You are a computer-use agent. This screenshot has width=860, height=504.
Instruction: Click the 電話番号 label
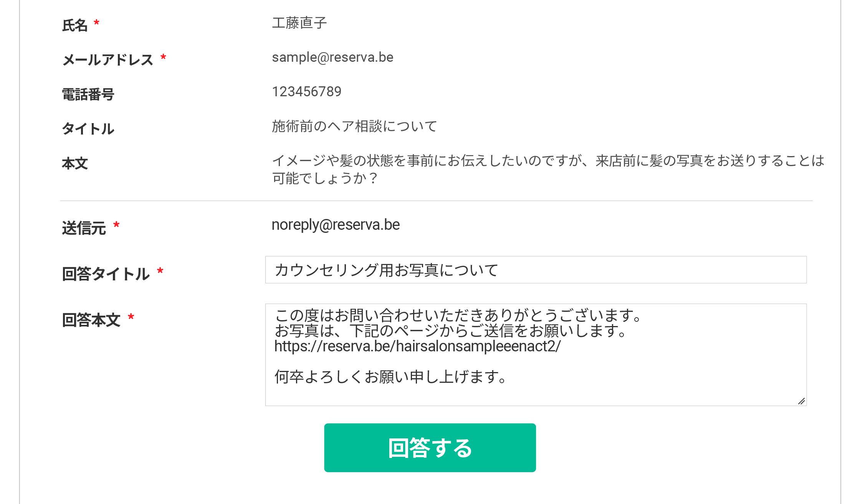(88, 94)
